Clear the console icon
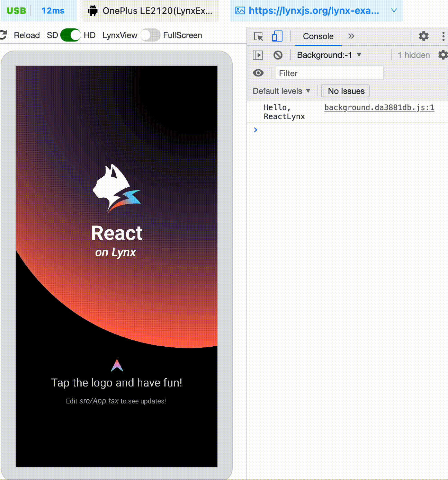Viewport: 448px width, 480px height. pyautogui.click(x=278, y=55)
